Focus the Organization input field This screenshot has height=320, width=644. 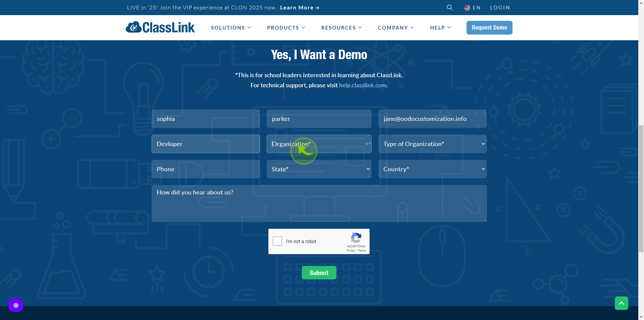click(319, 144)
